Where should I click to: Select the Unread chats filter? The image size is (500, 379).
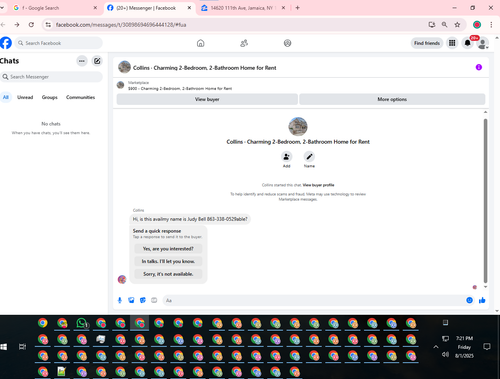(25, 97)
